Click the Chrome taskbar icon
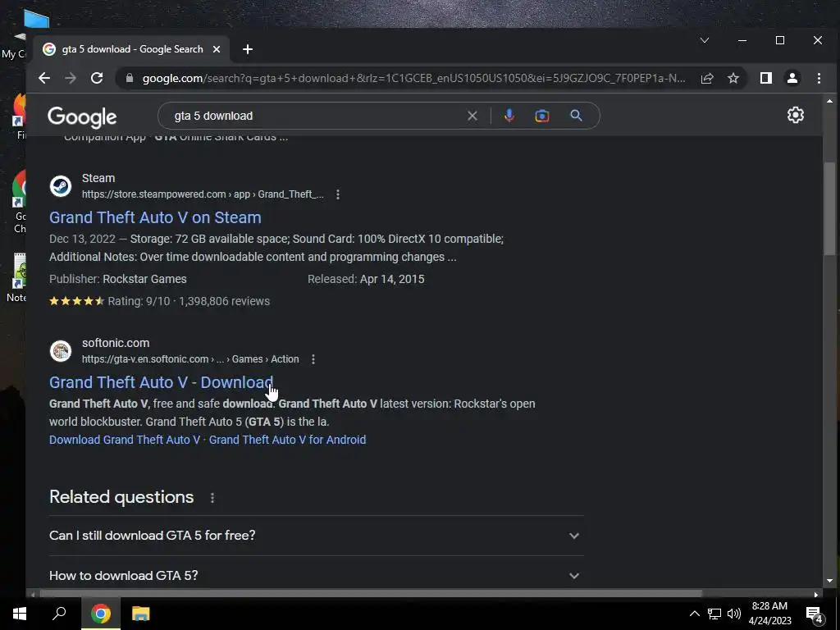This screenshot has height=630, width=840. point(100,614)
